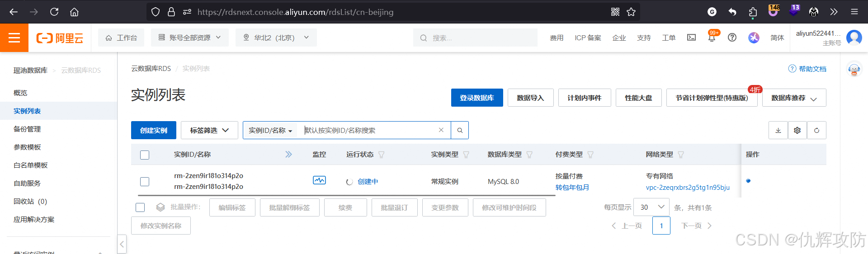868x254 pixels.
Task: Select 实例列表 in the sidebar
Action: coord(27,111)
